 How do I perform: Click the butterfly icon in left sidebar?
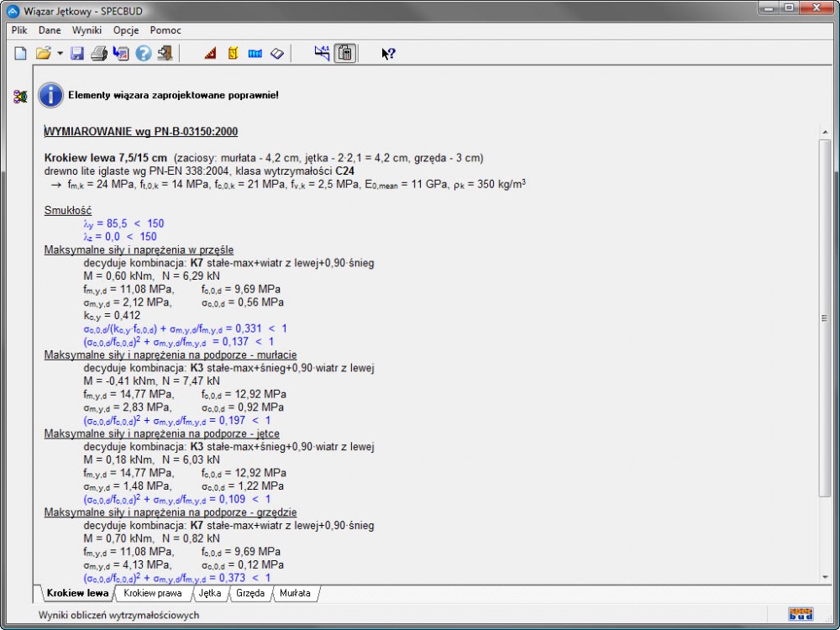pos(20,97)
